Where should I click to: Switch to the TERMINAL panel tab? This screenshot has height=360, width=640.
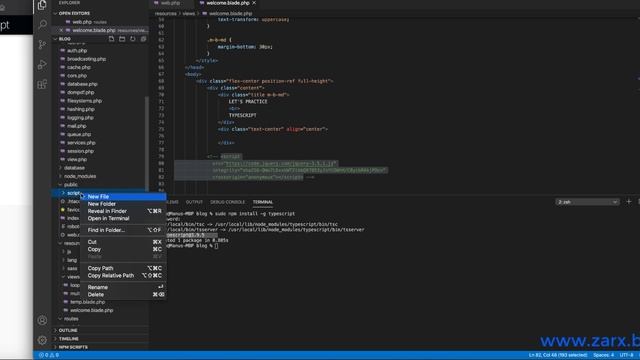[263, 202]
